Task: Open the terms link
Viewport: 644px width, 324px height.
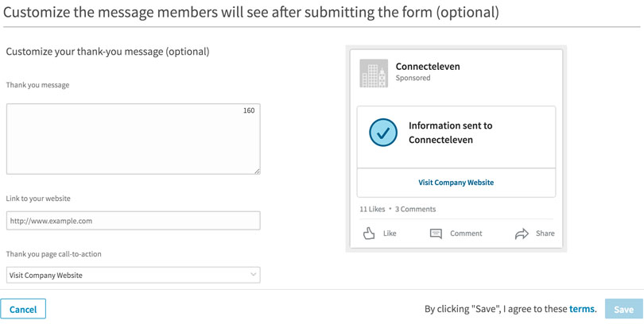Action: point(582,309)
